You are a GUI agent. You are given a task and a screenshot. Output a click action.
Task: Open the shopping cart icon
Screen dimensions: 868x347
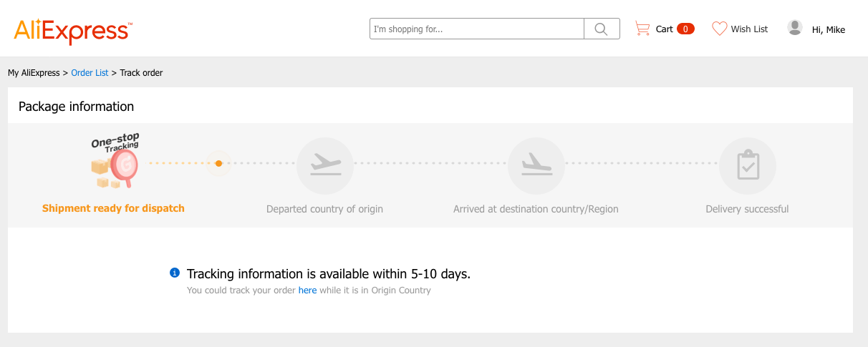[642, 29]
